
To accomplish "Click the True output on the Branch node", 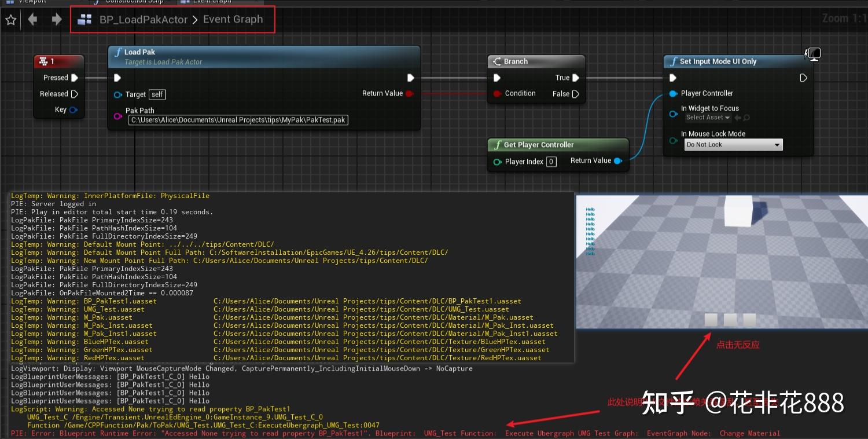I will (x=575, y=77).
